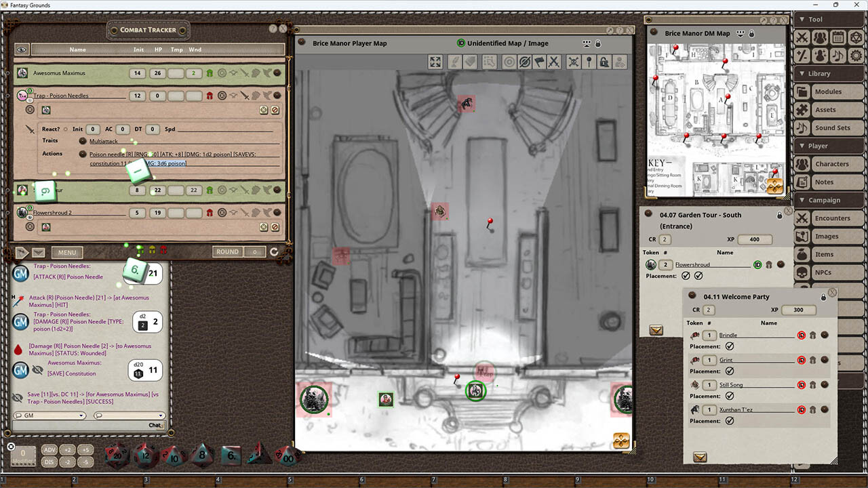The height and width of the screenshot is (488, 868).
Task: Select the map targeting tool
Action: (x=508, y=62)
